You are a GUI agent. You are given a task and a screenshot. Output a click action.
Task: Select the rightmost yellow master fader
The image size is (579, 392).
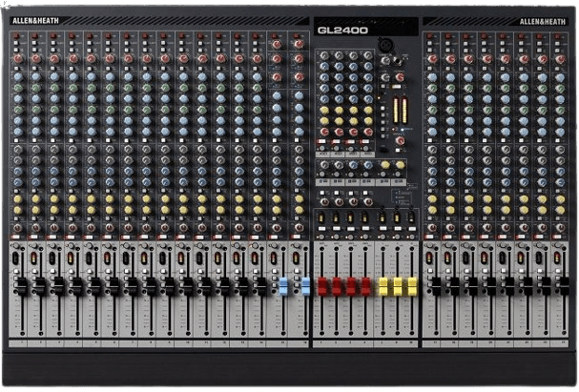point(412,284)
